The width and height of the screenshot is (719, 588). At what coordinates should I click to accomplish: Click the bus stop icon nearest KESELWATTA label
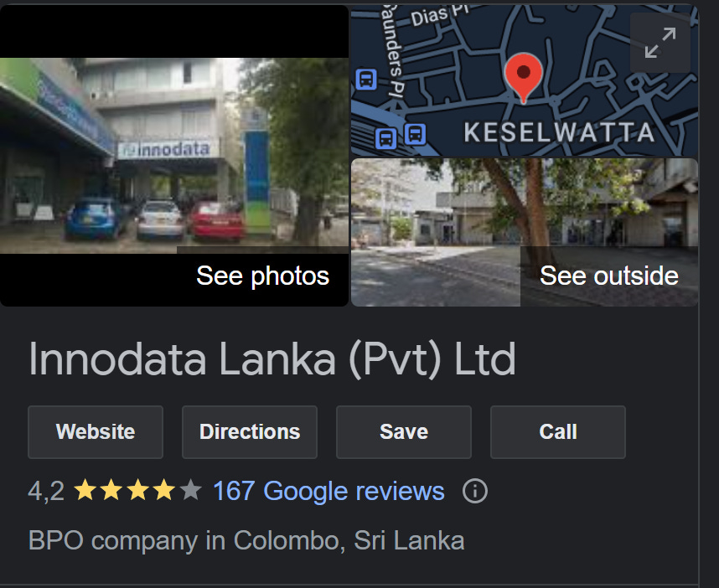[x=415, y=134]
